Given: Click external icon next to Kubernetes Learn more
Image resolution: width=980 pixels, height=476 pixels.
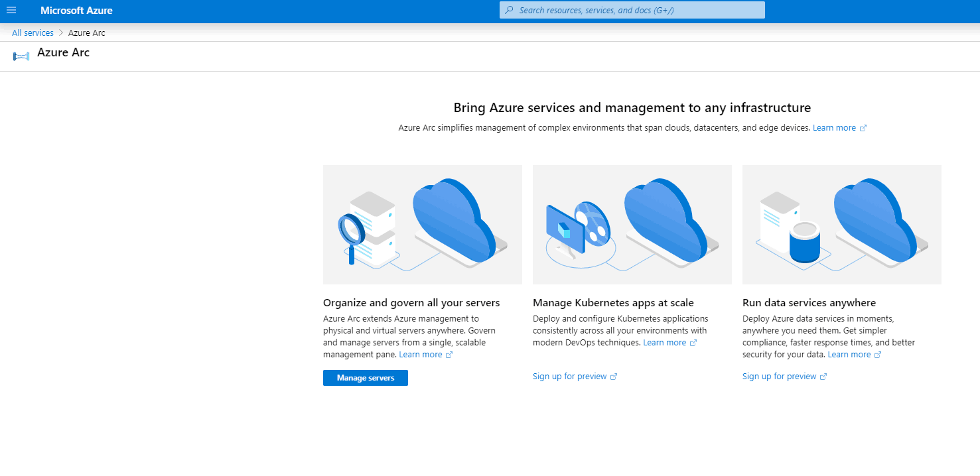Looking at the screenshot, I should tap(693, 343).
